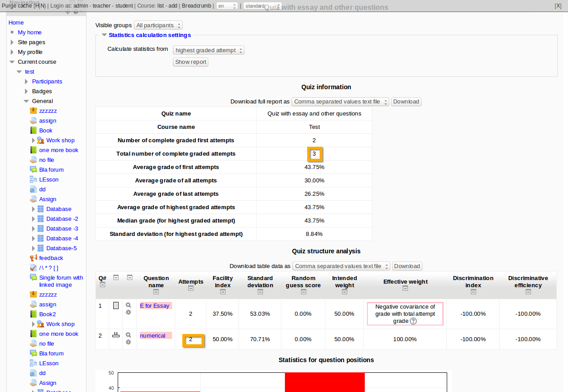Hide the Discriminative efficiency column
This screenshot has height=392, width=568.
(x=528, y=292)
